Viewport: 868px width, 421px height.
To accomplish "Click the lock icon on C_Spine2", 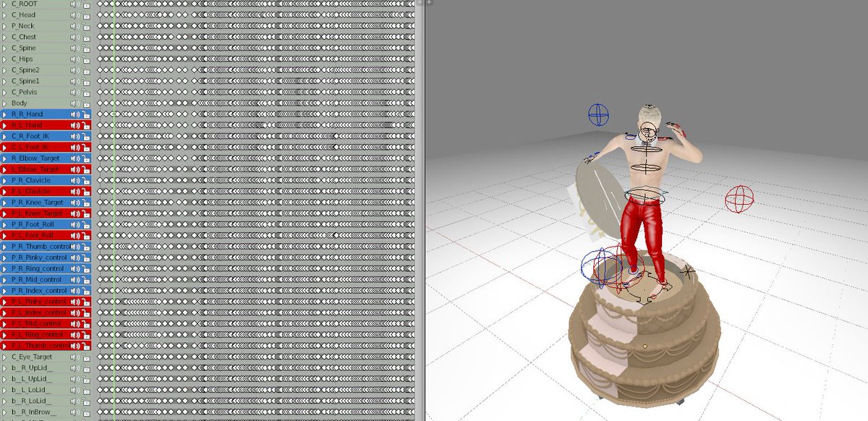I will [86, 70].
